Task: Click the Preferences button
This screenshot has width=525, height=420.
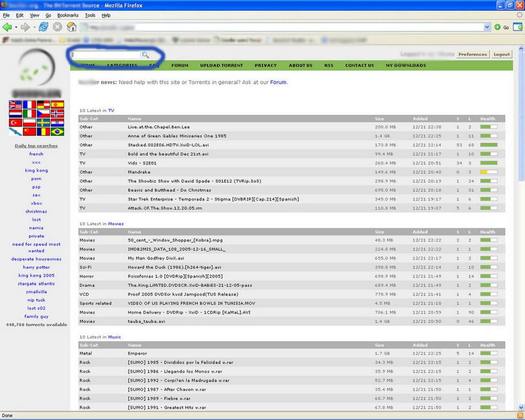Action: [x=473, y=54]
